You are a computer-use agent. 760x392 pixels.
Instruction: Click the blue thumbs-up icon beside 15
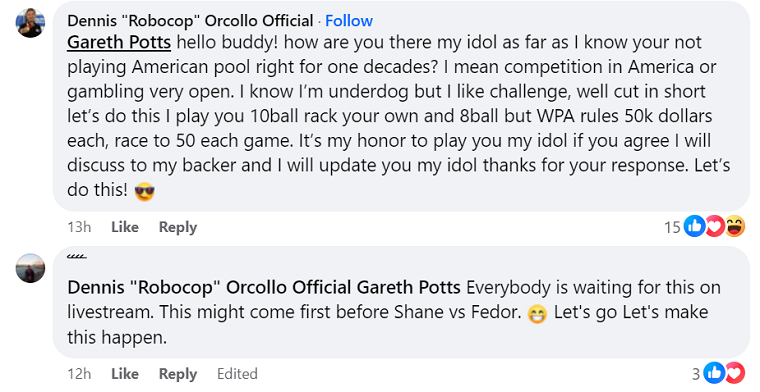pyautogui.click(x=695, y=226)
